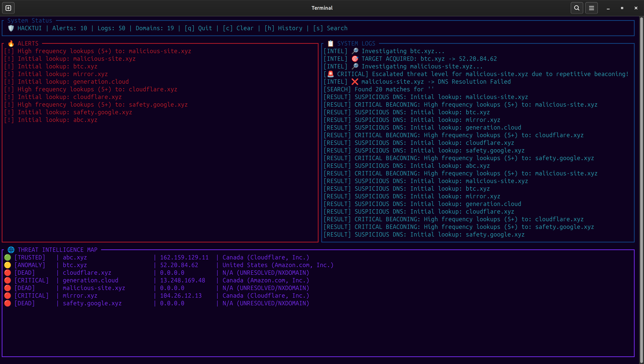This screenshot has height=364, width=644.
Task: Click the ALERTS panel title
Action: pyautogui.click(x=28, y=43)
